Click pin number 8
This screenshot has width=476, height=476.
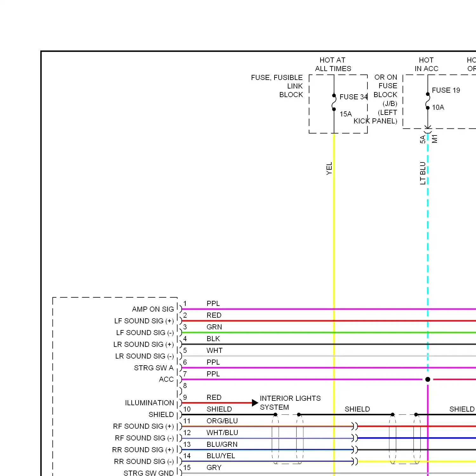[x=185, y=386]
